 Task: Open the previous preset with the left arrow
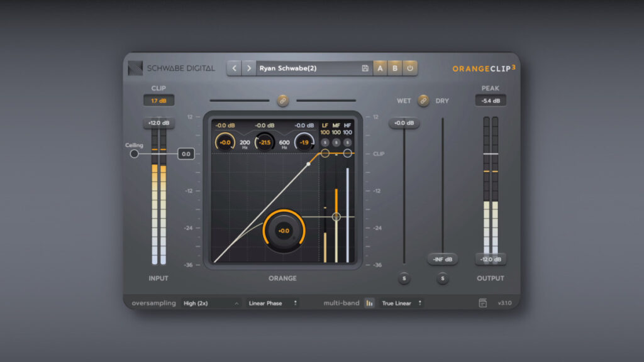click(x=234, y=67)
